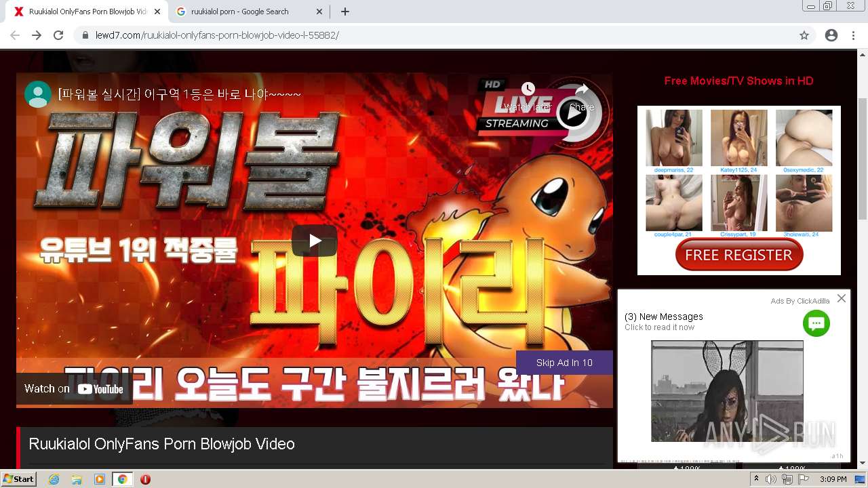Open Windows Media Player from taskbar
This screenshot has width=868, height=488.
(x=100, y=479)
